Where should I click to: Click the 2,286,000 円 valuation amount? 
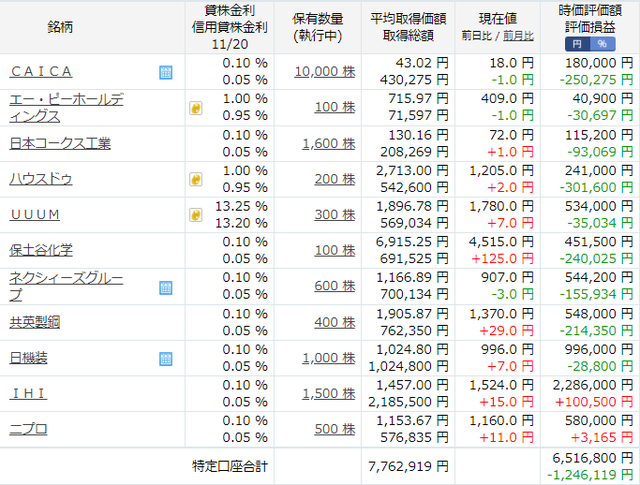click(x=593, y=385)
